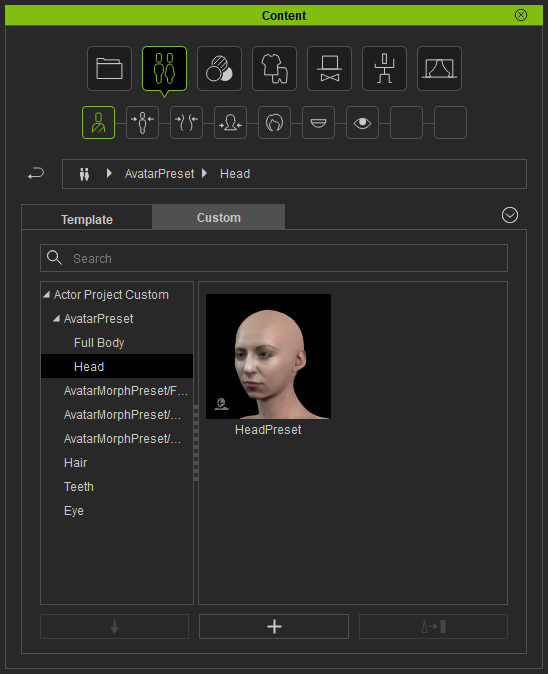Screen dimensions: 548x674
Task: Click into the Search input field
Action: pos(274,258)
